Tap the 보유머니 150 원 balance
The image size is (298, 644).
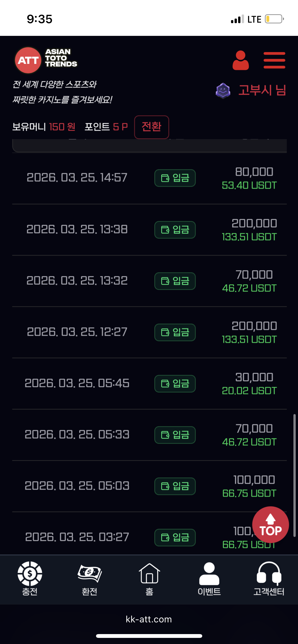(x=44, y=127)
